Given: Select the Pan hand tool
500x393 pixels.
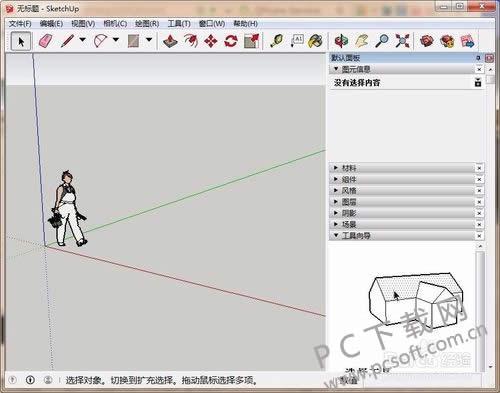Looking at the screenshot, I should [x=362, y=41].
